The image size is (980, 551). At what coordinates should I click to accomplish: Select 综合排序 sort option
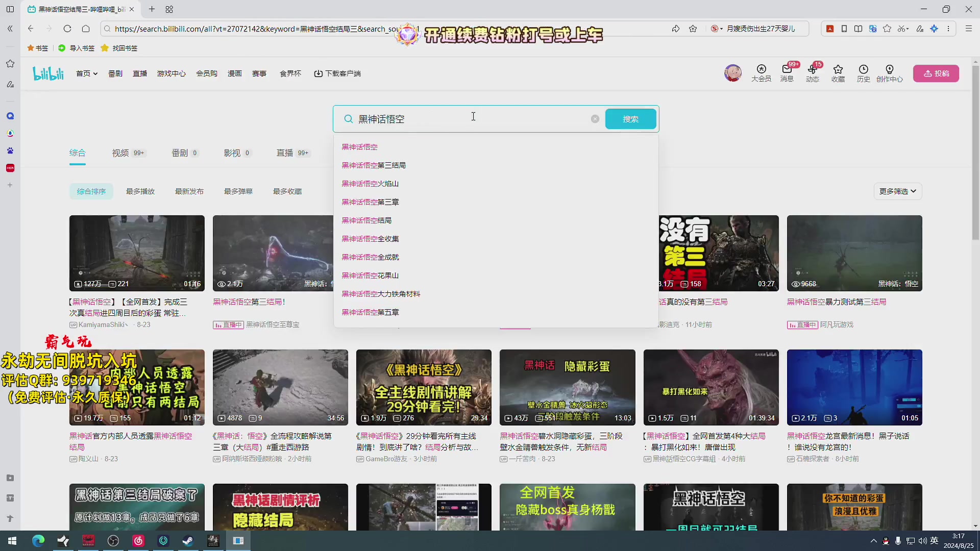coord(91,191)
